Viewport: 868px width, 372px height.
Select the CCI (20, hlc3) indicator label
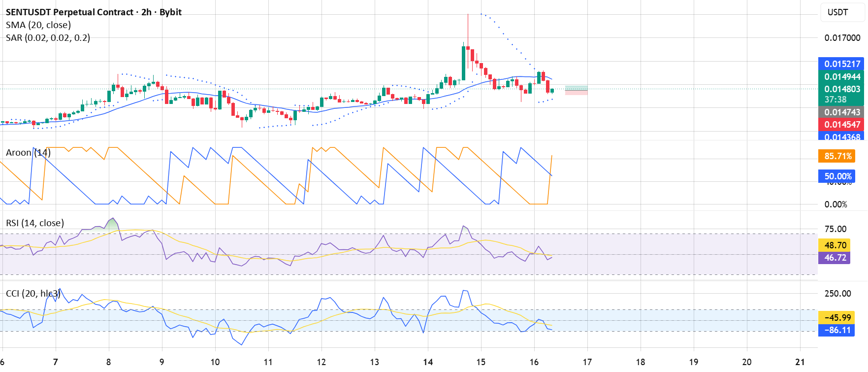point(33,294)
